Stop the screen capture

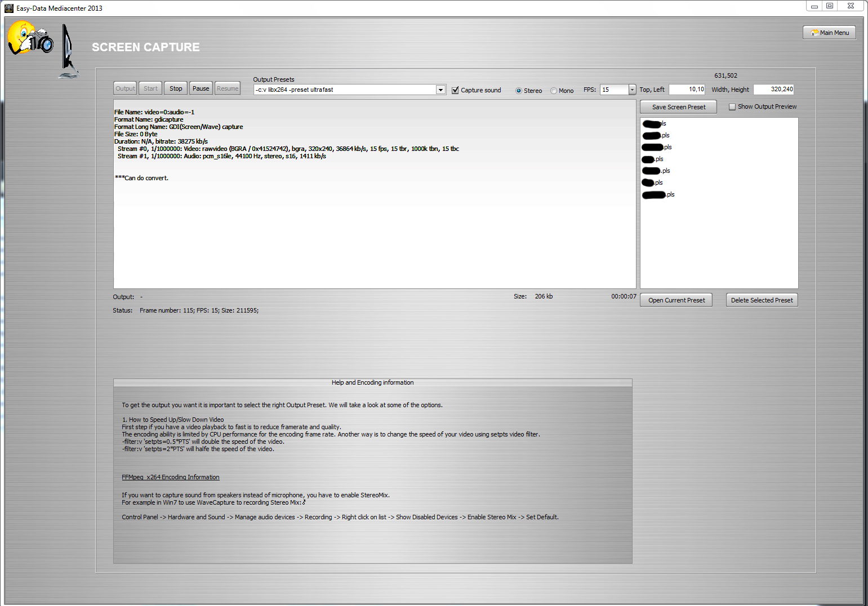point(176,88)
